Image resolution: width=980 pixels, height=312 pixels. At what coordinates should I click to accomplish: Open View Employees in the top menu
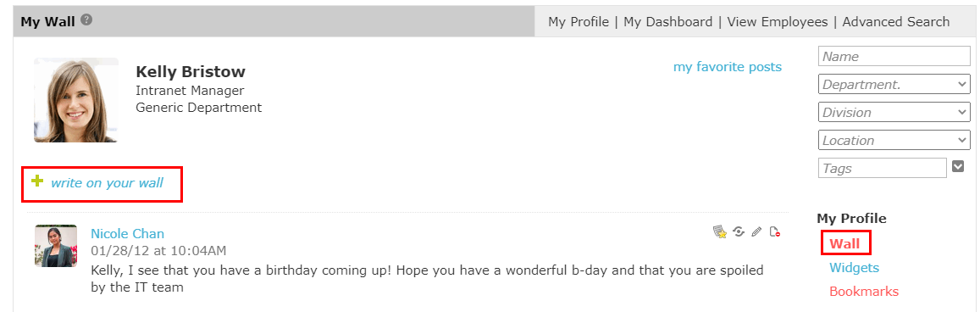(x=777, y=22)
